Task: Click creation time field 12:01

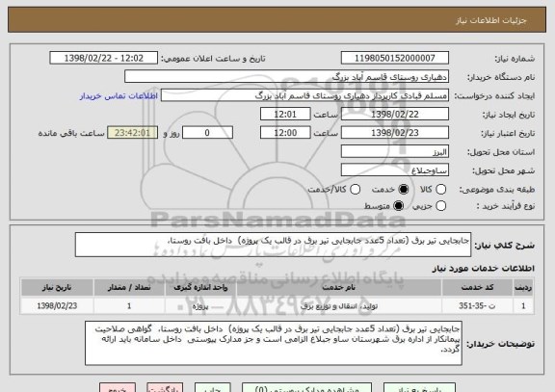Action: tap(285, 115)
